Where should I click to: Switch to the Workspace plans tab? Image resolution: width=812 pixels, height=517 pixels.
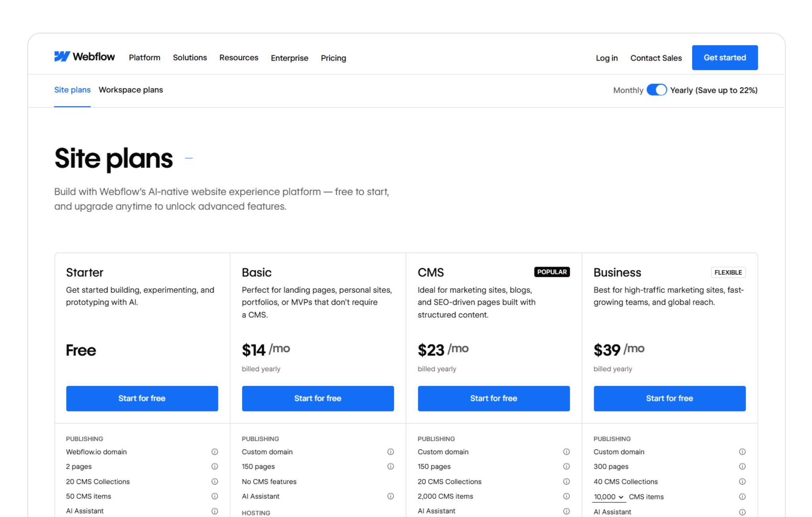click(x=130, y=90)
